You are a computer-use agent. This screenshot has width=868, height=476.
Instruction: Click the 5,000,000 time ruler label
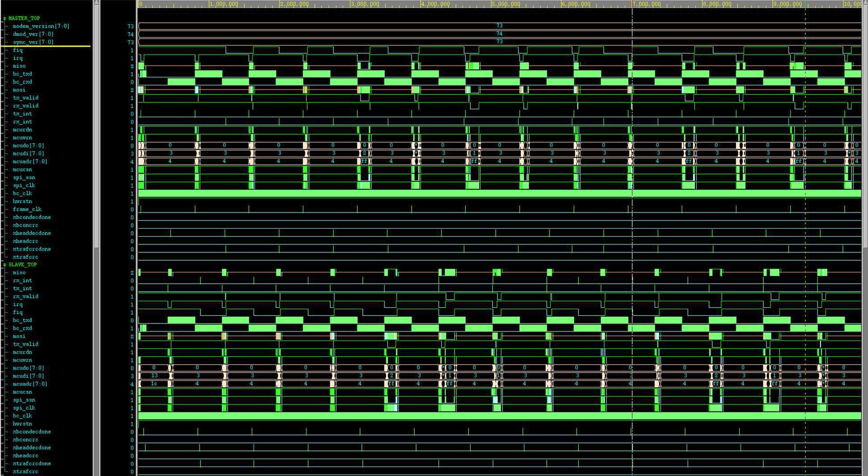pos(506,4)
